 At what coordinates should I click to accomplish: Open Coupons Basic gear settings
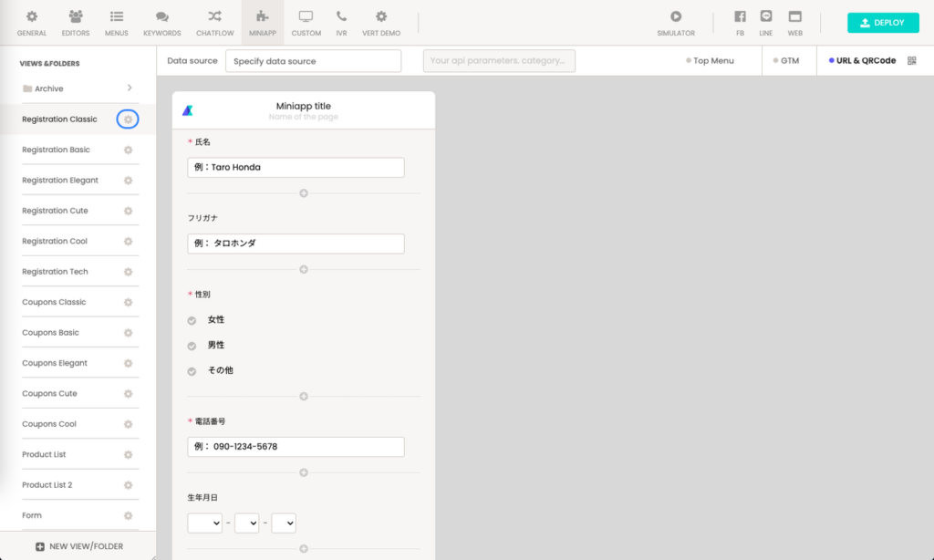click(128, 333)
